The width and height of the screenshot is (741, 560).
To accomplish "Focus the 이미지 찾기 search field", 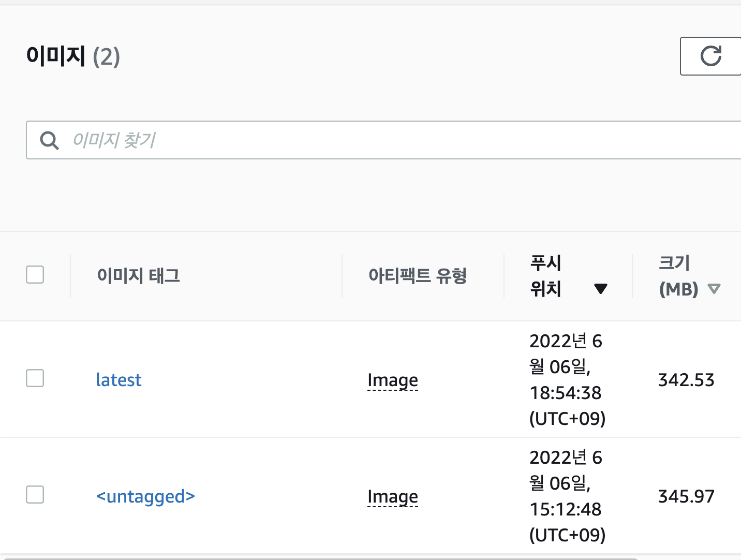I will coord(383,140).
